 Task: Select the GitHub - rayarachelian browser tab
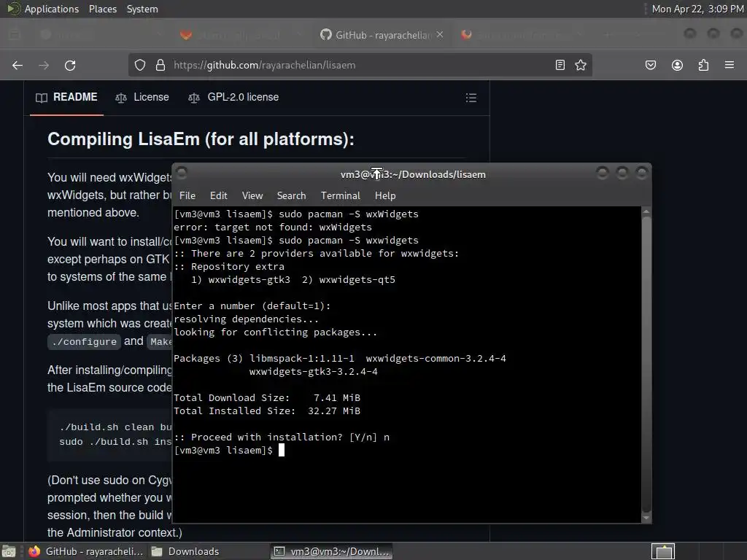pyautogui.click(x=381, y=35)
